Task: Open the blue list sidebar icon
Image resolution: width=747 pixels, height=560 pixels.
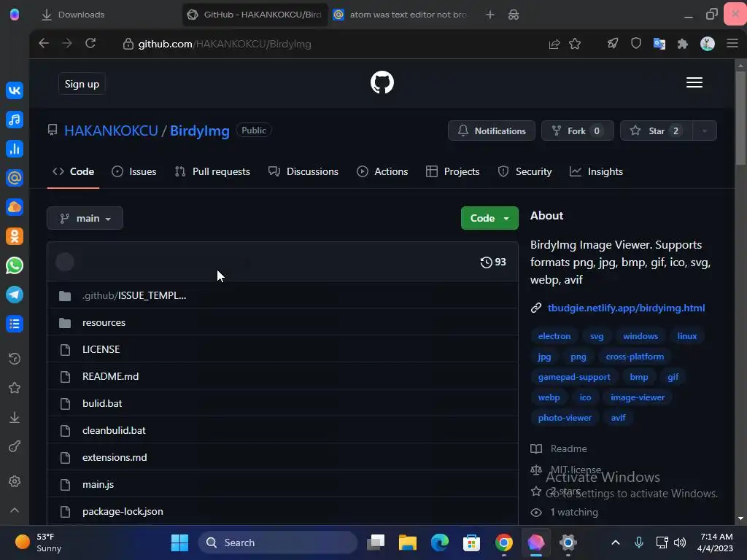Action: point(15,324)
